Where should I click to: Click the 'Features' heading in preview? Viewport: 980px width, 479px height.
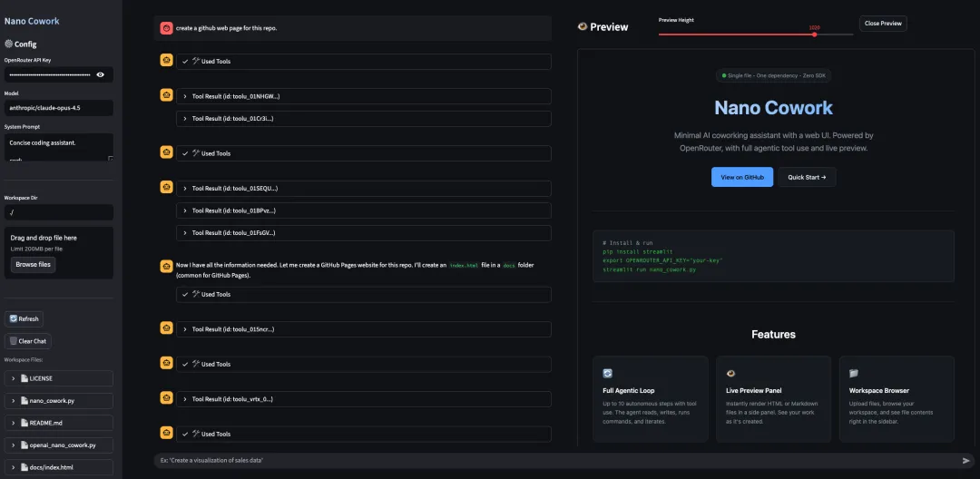(773, 334)
